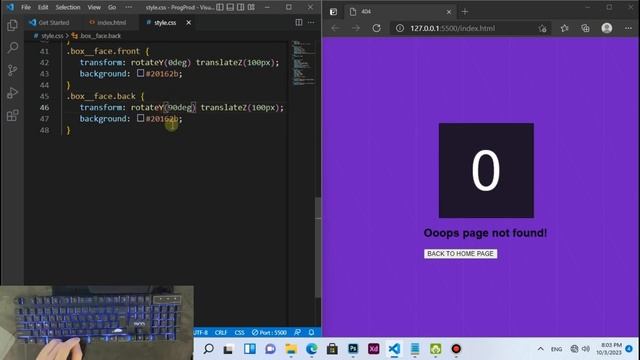Go forward in the browser
The width and height of the screenshot is (640, 360).
tap(356, 28)
